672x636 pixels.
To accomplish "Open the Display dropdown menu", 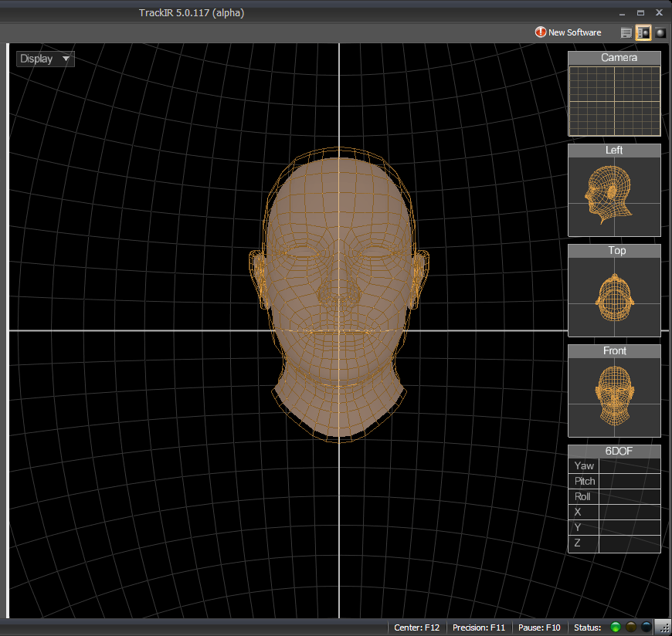I will point(46,59).
